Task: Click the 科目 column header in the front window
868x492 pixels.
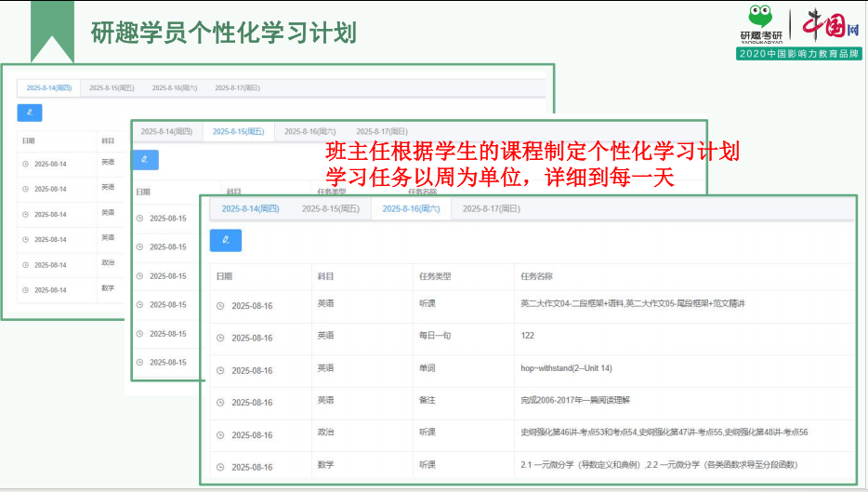Action: pyautogui.click(x=325, y=276)
